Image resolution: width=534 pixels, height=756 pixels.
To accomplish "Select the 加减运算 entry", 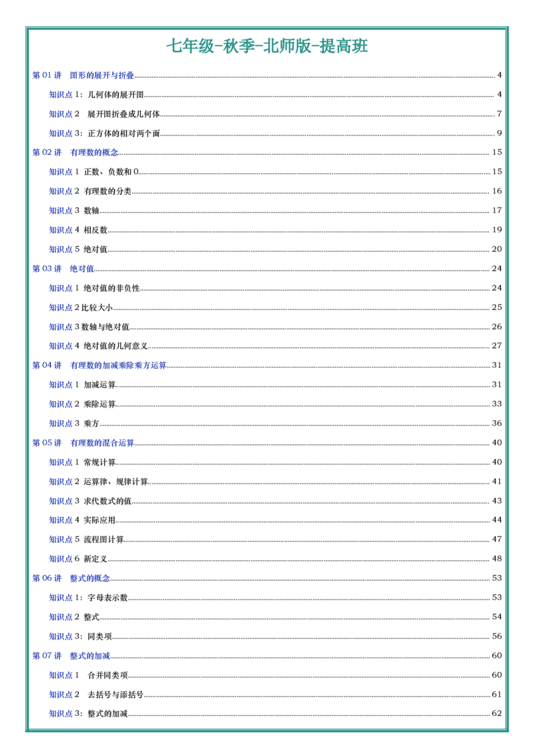I will point(275,384).
